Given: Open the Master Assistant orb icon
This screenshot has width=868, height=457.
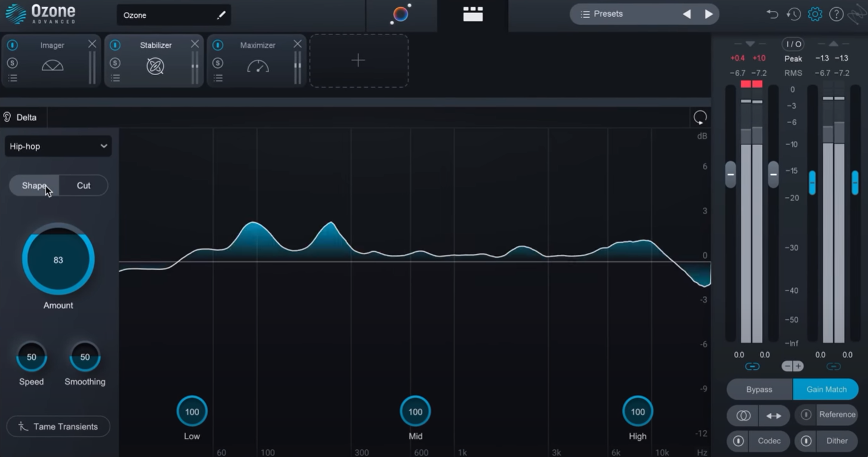Looking at the screenshot, I should pyautogui.click(x=401, y=14).
